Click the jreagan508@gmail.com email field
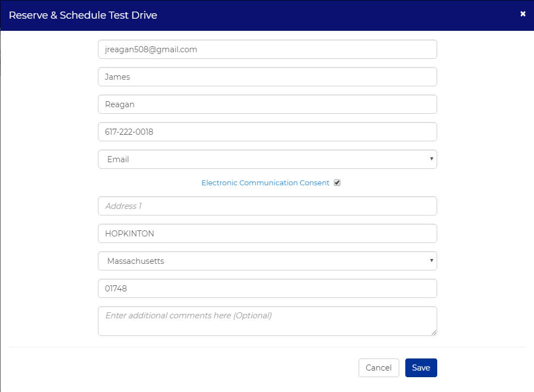The height and width of the screenshot is (392, 534). [x=267, y=49]
